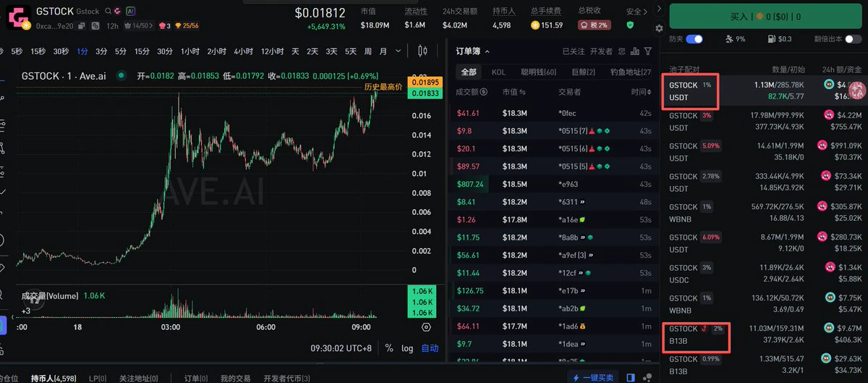Collapse right panel using arrow chevron
This screenshot has width=868, height=383.
[x=658, y=9]
